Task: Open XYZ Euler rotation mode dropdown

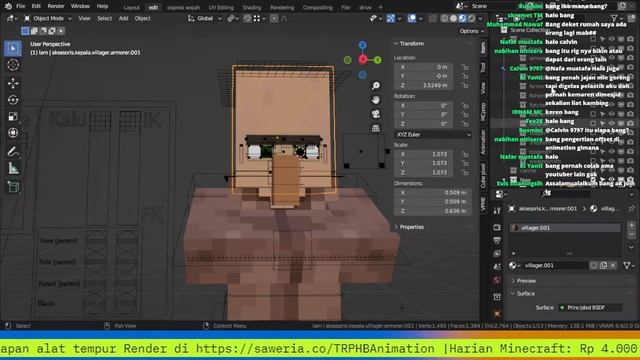Action: tap(432, 134)
